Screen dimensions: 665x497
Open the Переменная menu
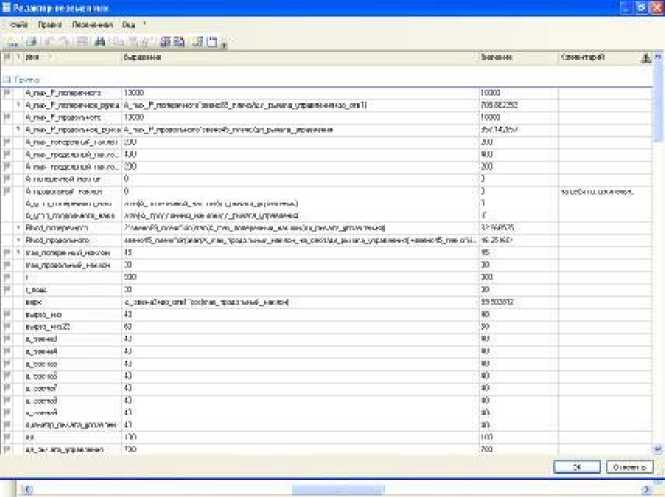(92, 25)
